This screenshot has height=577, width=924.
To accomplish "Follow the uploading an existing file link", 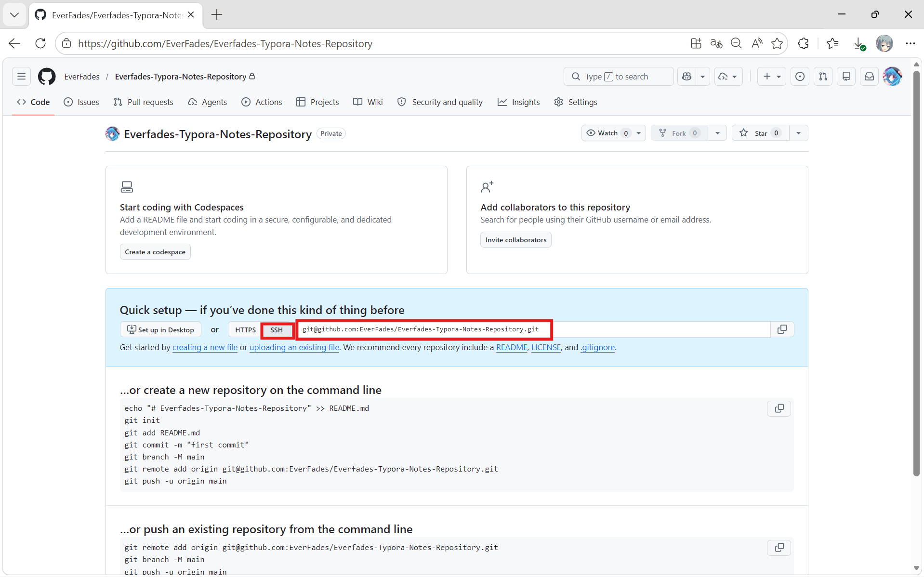I will point(294,347).
